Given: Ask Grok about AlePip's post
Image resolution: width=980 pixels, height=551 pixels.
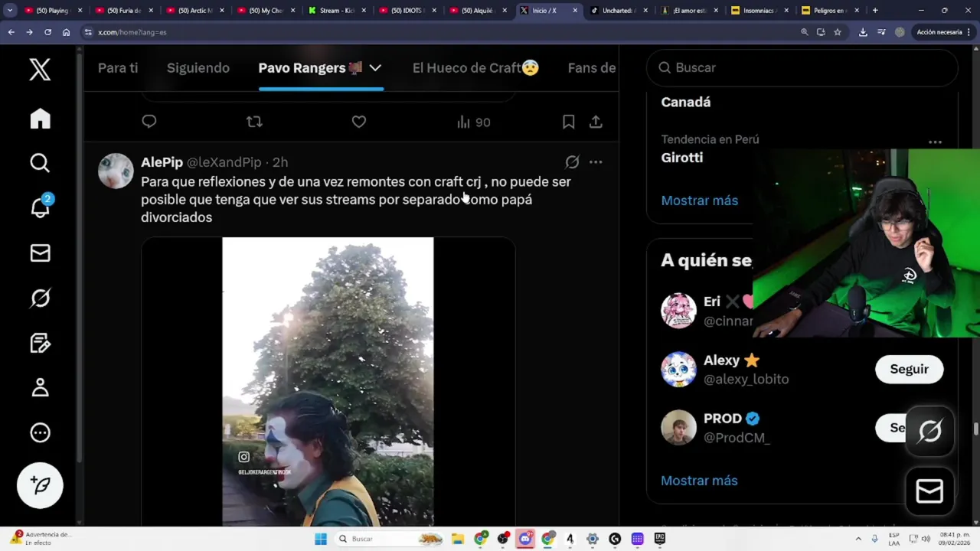Looking at the screenshot, I should click(x=572, y=162).
